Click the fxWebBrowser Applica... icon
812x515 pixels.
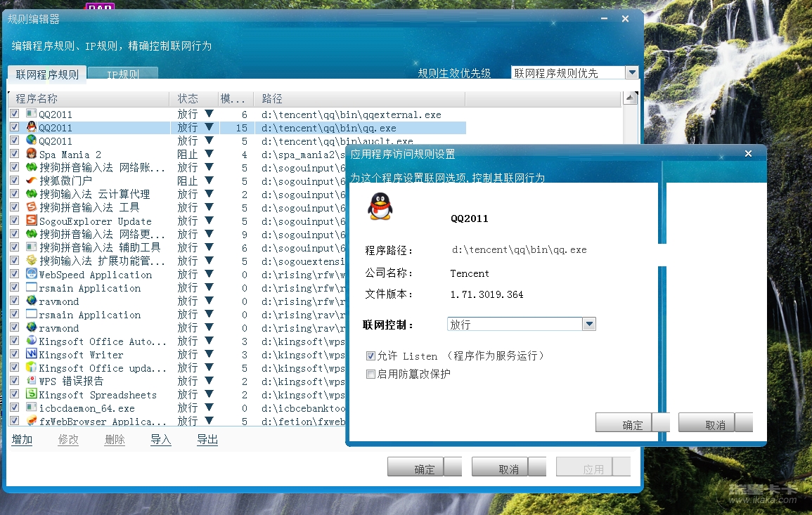tap(31, 421)
